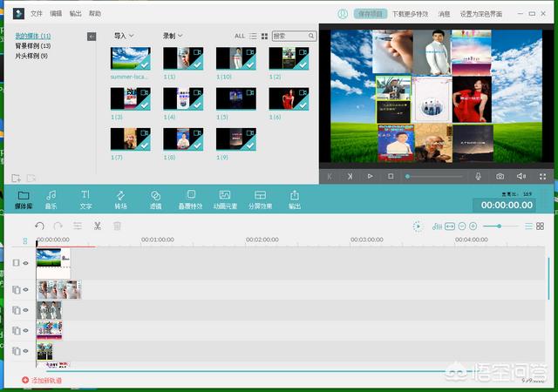Viewport: 558px width, 392px height.
Task: Undo the last timeline action
Action: tap(39, 226)
